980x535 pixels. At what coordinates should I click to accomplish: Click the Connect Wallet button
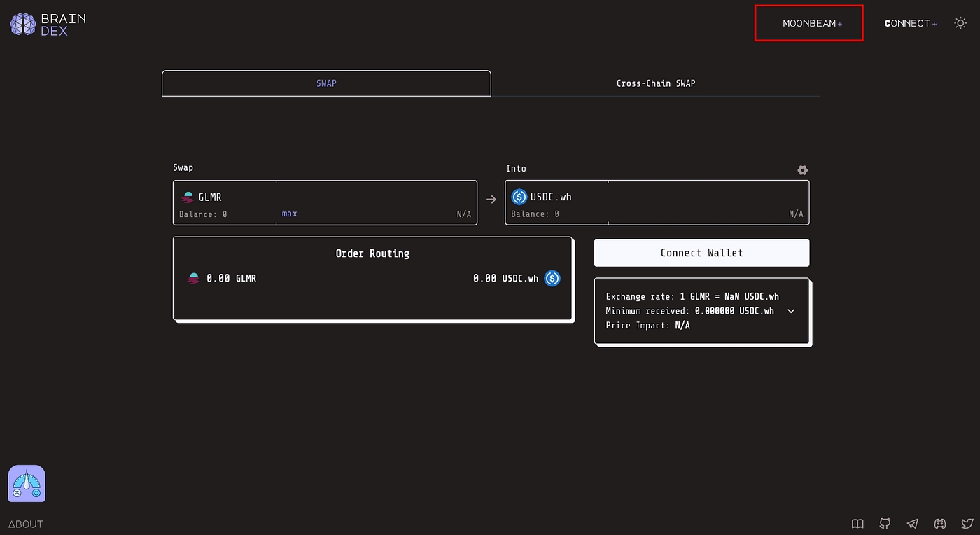click(x=701, y=253)
